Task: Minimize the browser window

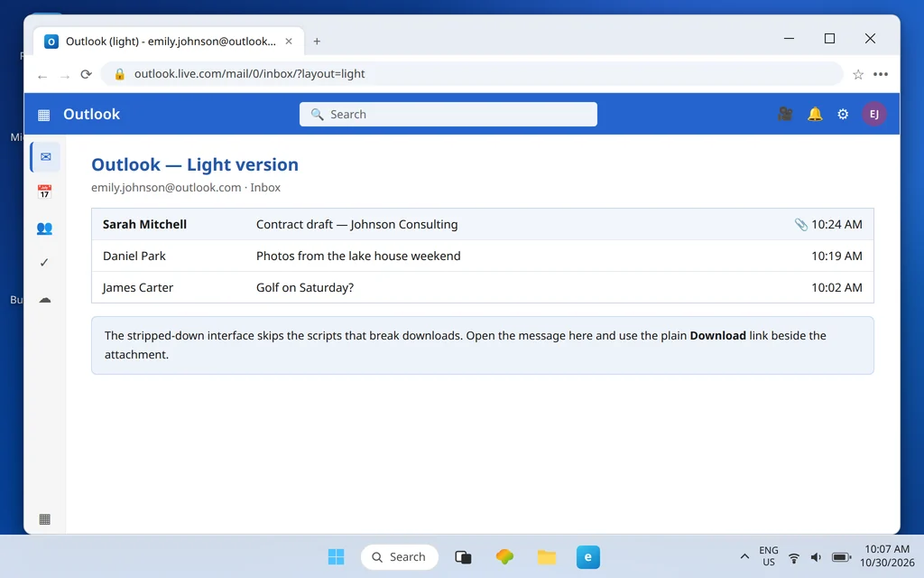Action: pyautogui.click(x=789, y=38)
